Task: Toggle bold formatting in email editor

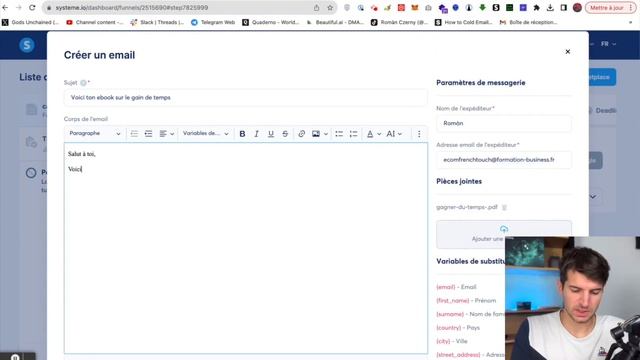Action: pos(242,133)
